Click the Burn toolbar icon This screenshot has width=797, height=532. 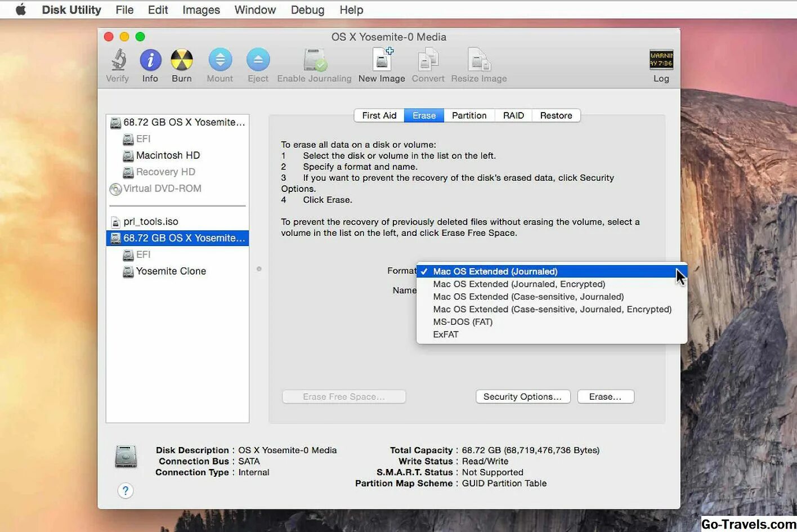[182, 60]
